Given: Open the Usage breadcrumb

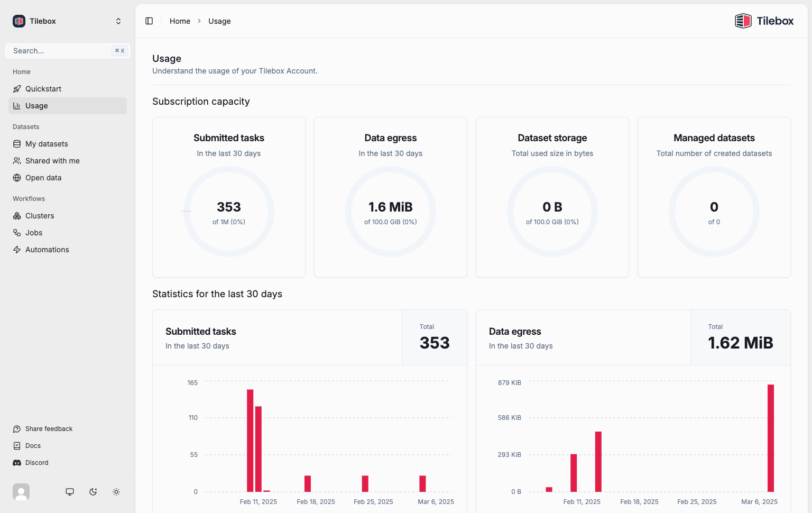Looking at the screenshot, I should (219, 21).
